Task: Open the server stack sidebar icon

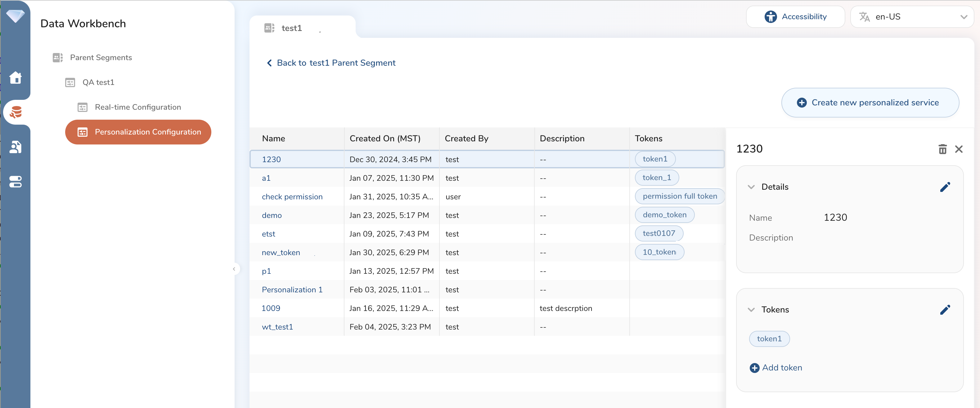Action: (x=15, y=181)
